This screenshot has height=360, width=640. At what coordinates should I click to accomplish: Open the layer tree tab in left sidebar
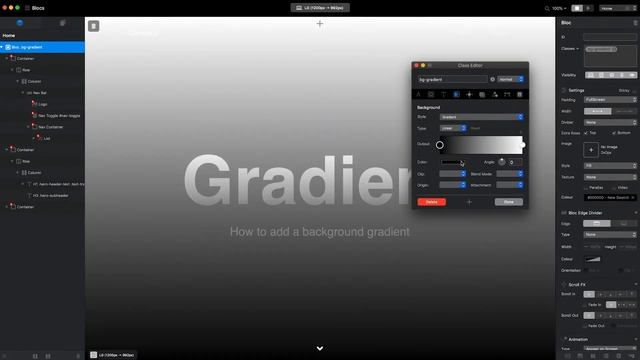pos(20,23)
